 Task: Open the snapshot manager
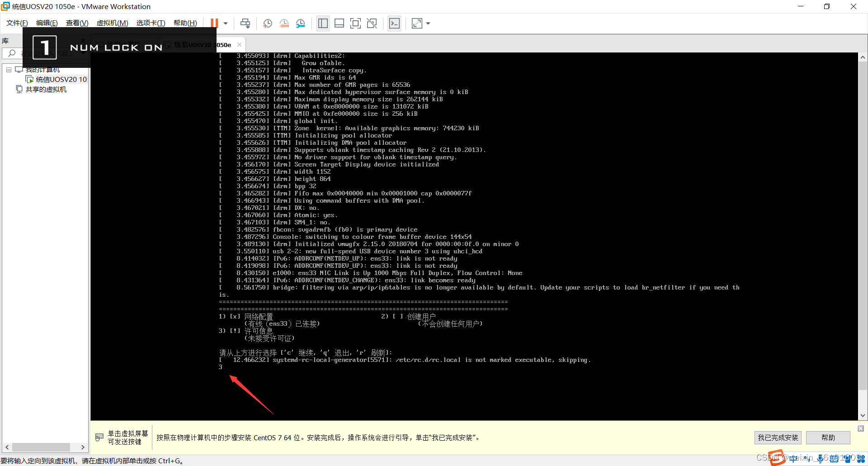[x=301, y=24]
